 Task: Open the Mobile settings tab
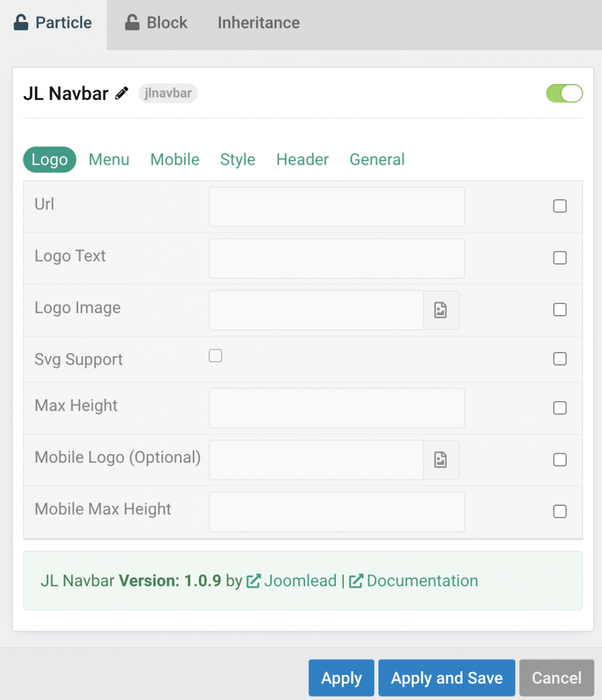174,160
